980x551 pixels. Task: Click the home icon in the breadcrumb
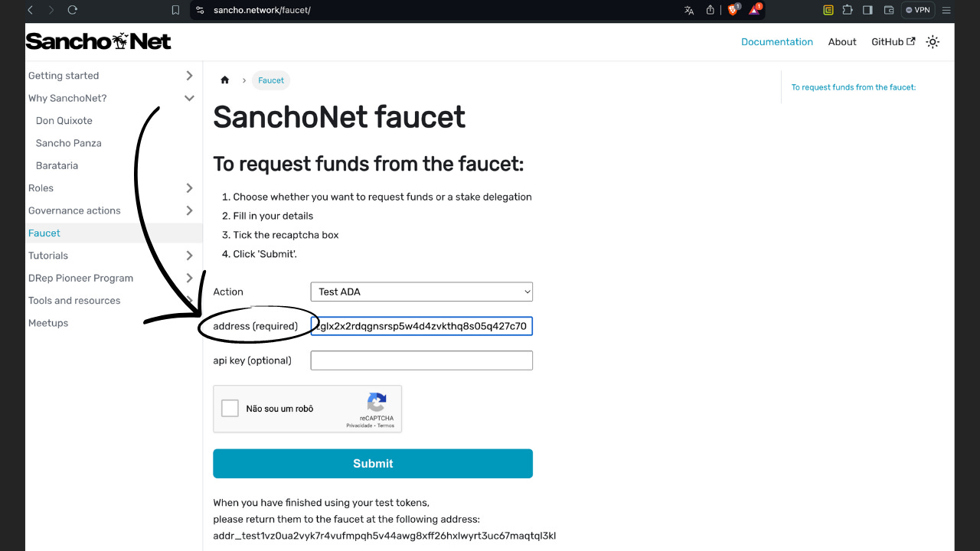point(224,80)
